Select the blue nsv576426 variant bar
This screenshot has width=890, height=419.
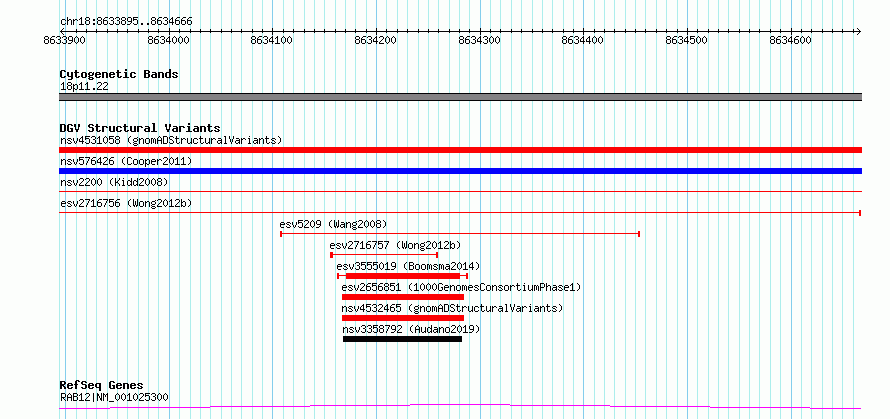[x=460, y=171]
